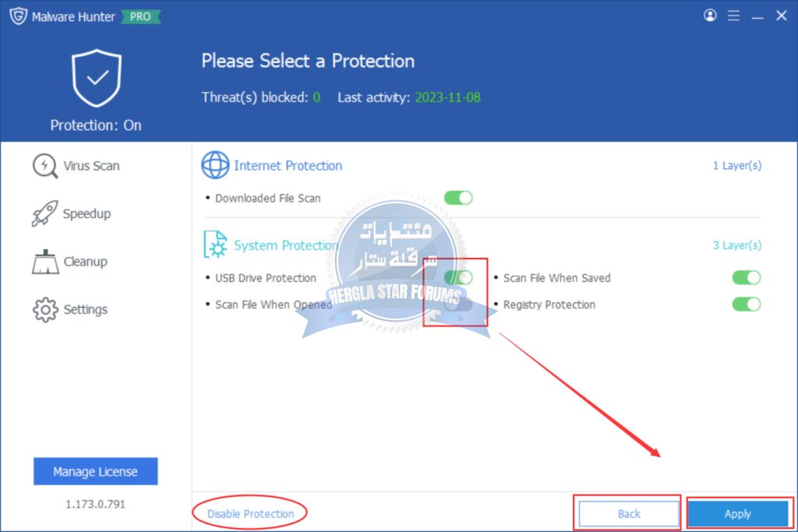Viewport: 798px width, 532px height.
Task: Click the Disable Protection link
Action: tap(251, 513)
